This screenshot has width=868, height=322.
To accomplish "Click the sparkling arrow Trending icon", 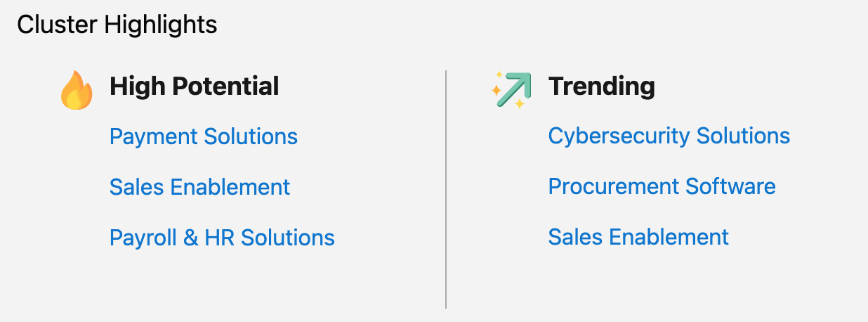I will 511,89.
